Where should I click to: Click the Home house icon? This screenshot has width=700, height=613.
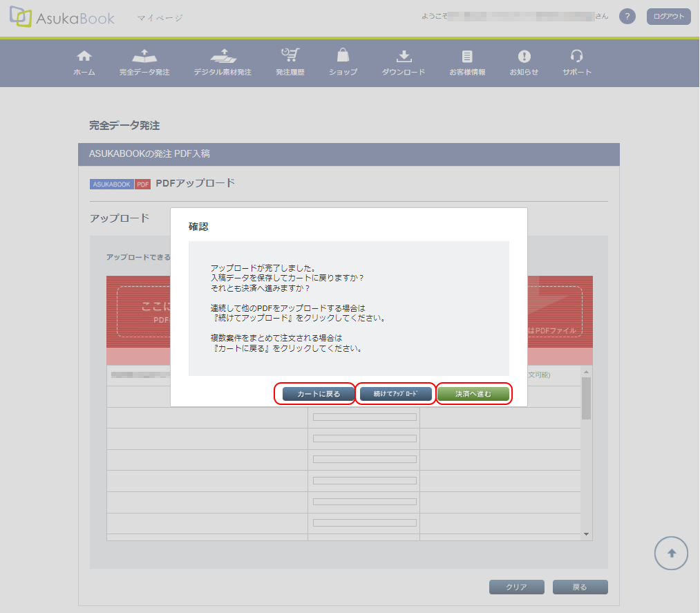[84, 56]
